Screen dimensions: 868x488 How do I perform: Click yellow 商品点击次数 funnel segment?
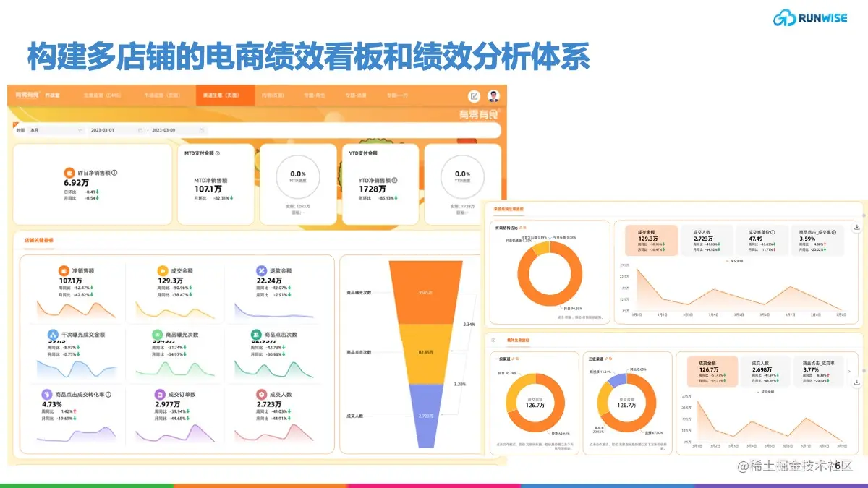click(x=425, y=352)
